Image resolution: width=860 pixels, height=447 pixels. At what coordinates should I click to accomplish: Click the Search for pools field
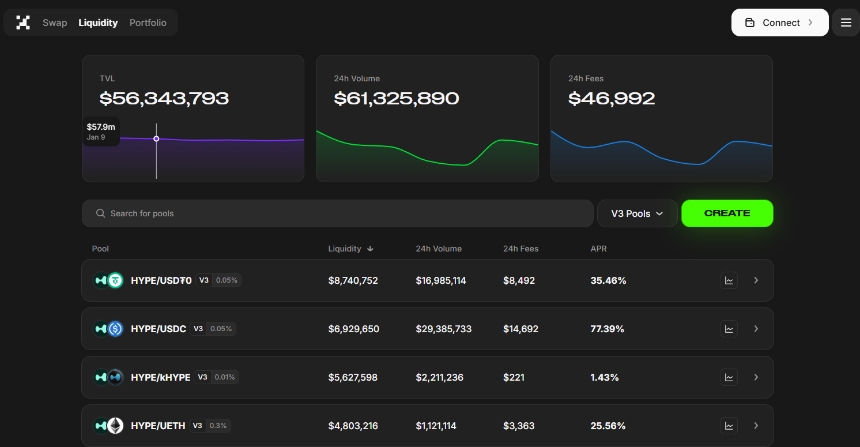[338, 214]
